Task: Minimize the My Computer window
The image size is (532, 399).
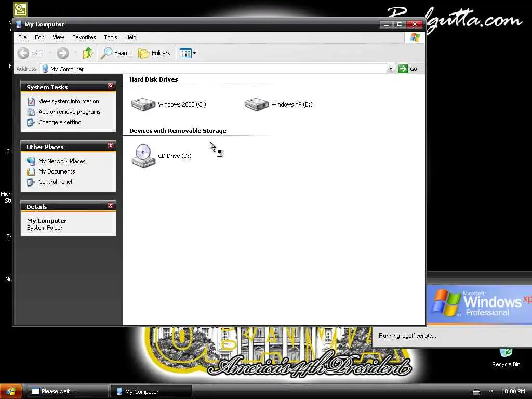Action: (386, 24)
